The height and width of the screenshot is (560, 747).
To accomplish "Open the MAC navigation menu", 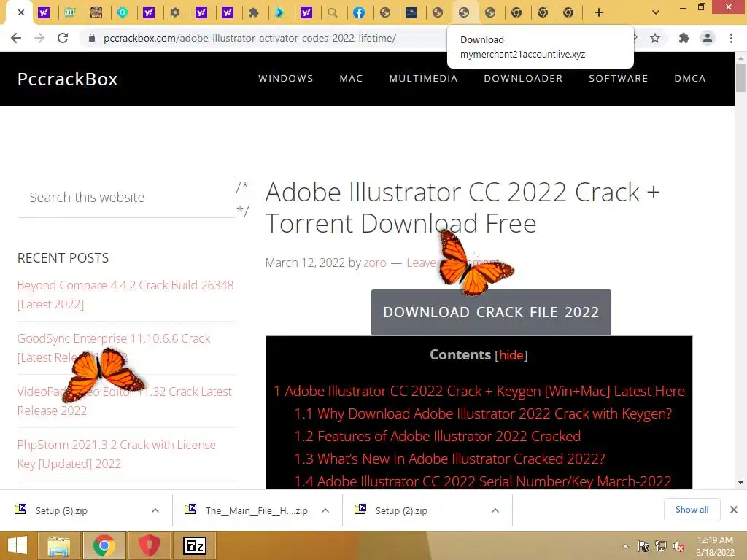I will (351, 78).
